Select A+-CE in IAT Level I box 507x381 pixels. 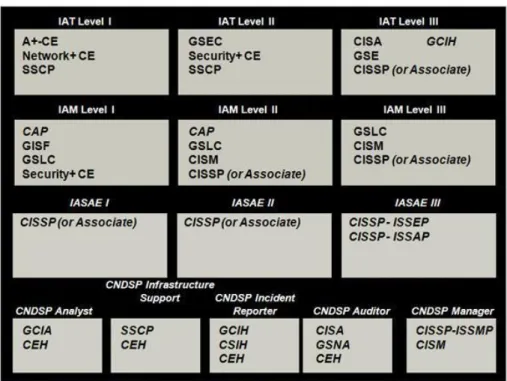[x=40, y=41]
